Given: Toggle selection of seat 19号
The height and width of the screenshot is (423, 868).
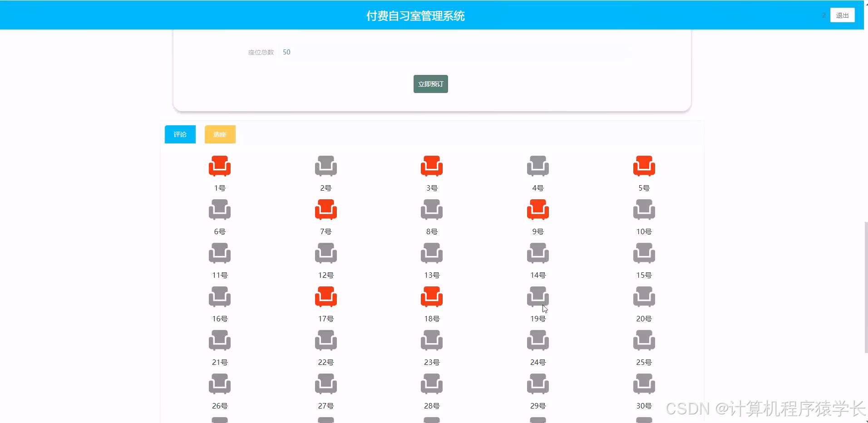Looking at the screenshot, I should 538,297.
